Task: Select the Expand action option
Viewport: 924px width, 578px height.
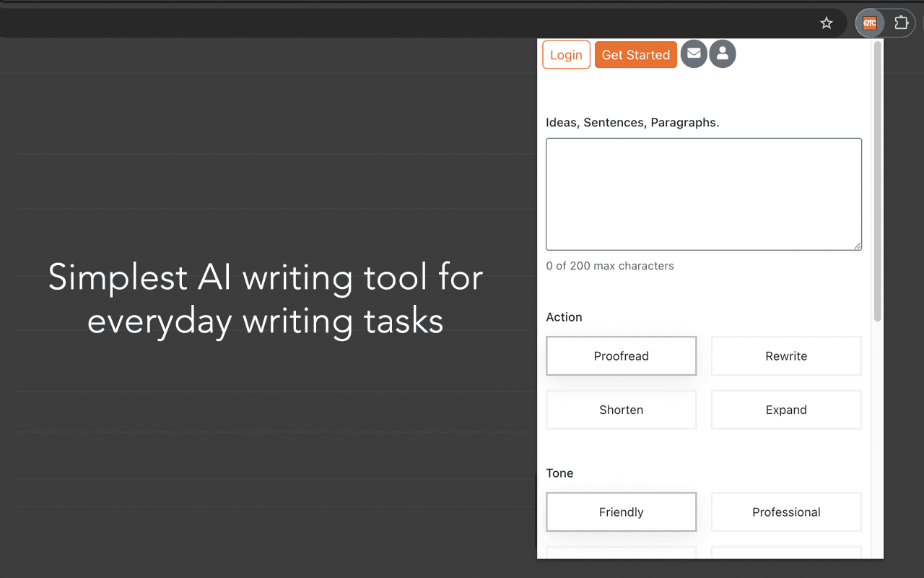Action: pos(786,410)
